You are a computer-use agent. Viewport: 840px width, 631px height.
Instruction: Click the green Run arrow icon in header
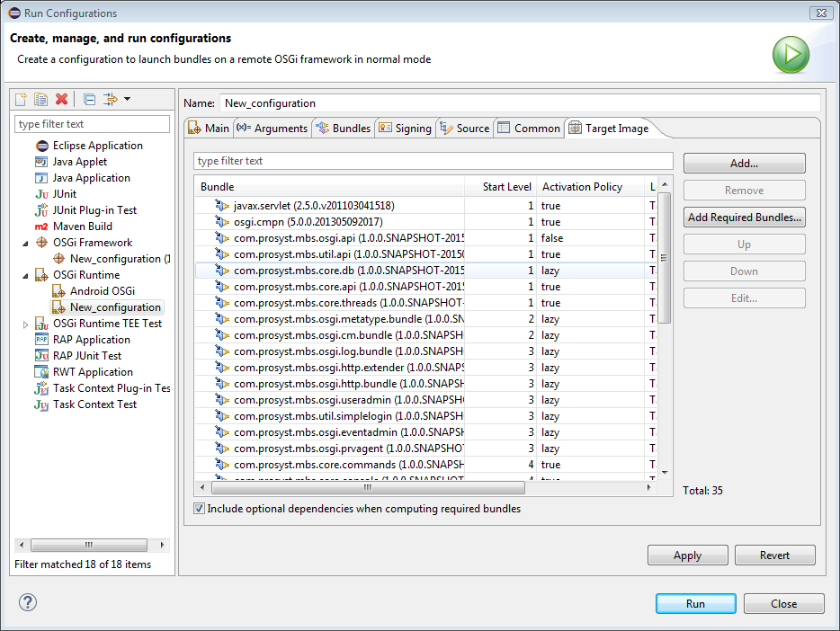(791, 55)
